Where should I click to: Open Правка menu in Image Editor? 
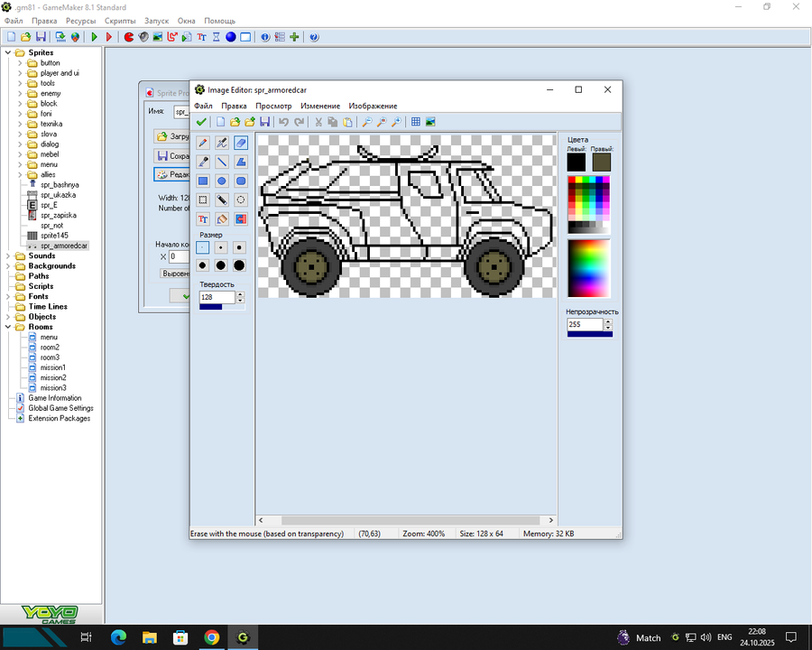(x=234, y=106)
